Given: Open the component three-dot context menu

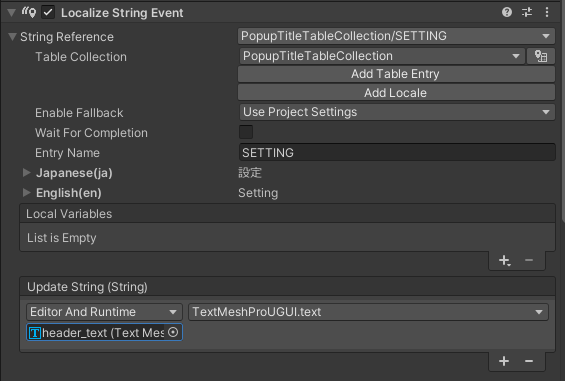Looking at the screenshot, I should 547,13.
